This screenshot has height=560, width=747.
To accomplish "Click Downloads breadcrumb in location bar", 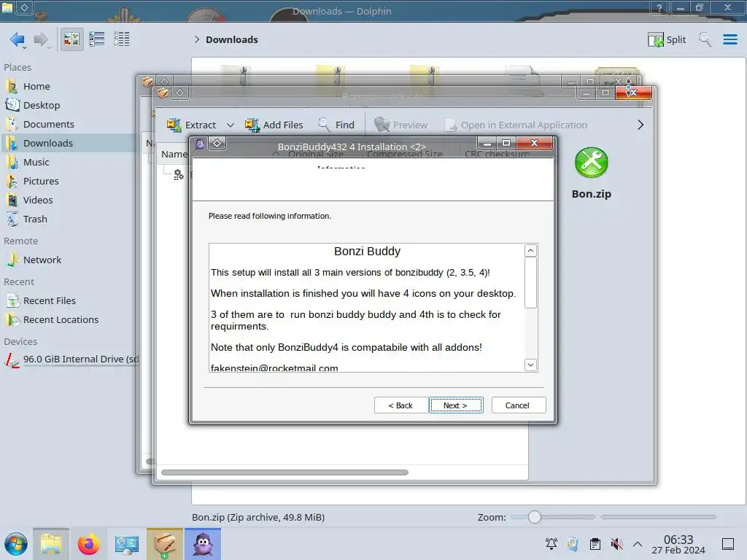I will click(231, 39).
